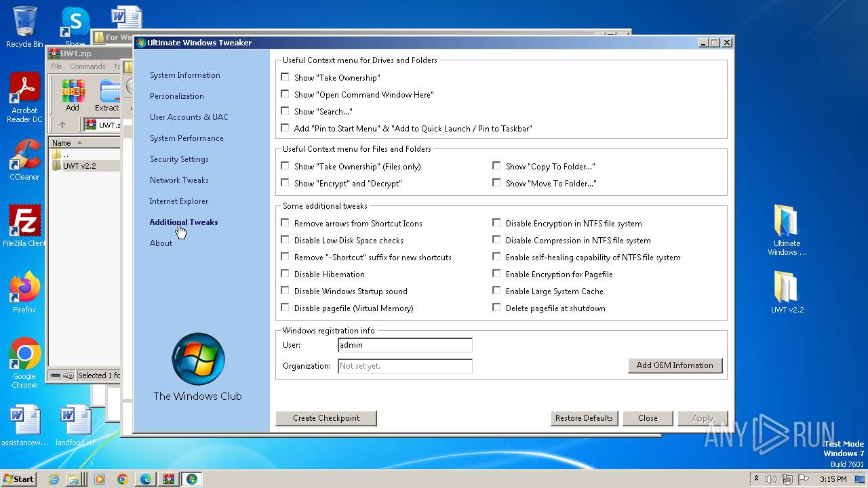This screenshot has height=488, width=868.
Task: Check Show "Open Command Window Here"
Action: click(285, 94)
